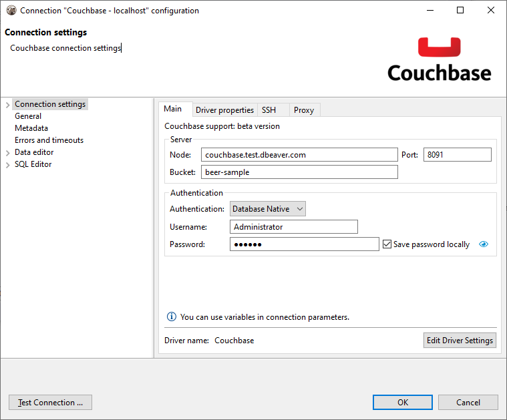507x420 pixels.
Task: Click the Port input field
Action: coord(457,154)
